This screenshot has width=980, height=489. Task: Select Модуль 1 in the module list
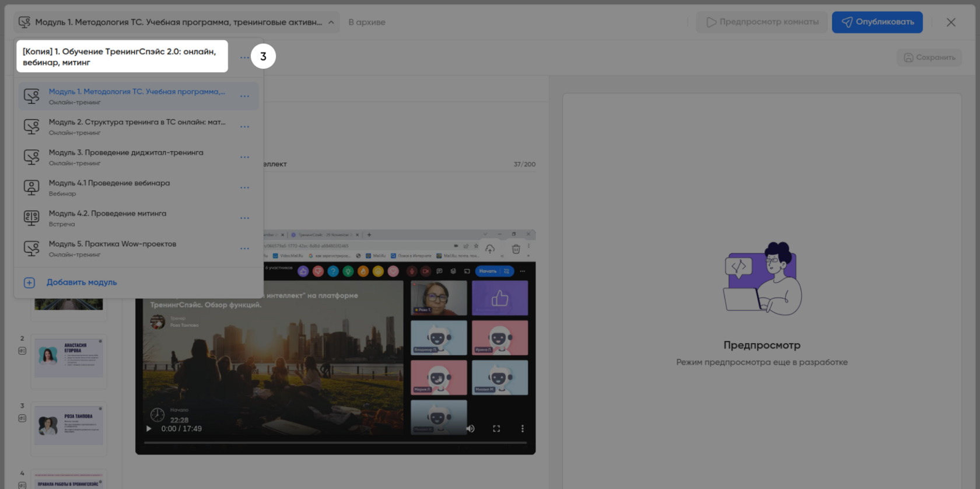136,92
